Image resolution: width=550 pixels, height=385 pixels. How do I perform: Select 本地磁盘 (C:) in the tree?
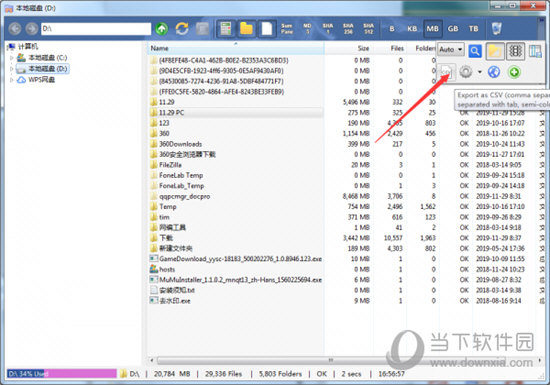47,58
